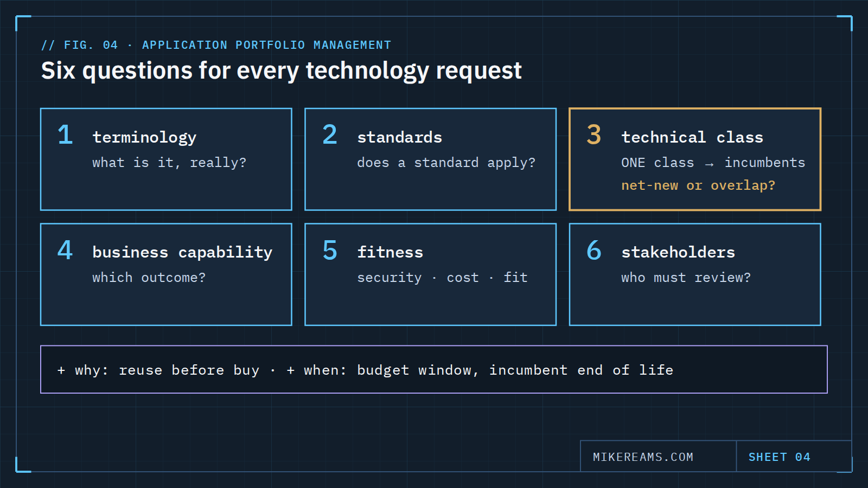This screenshot has width=868, height=488.
Task: Select the number 4 on the business capability card
Action: (x=65, y=250)
